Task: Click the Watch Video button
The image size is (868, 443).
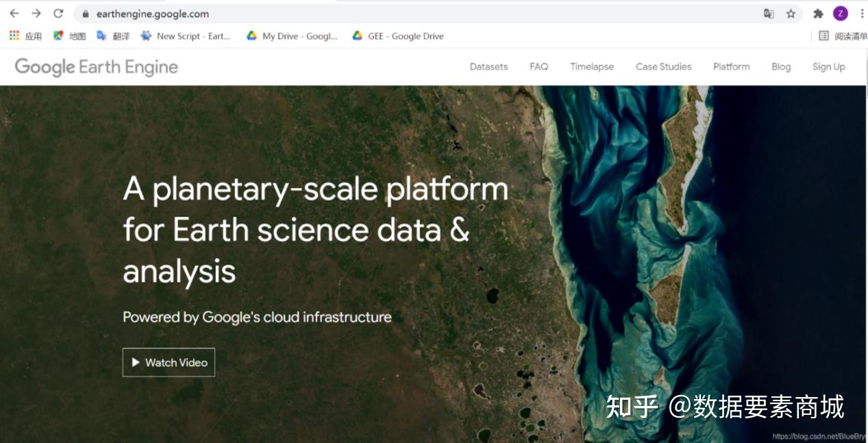Action: click(x=169, y=362)
